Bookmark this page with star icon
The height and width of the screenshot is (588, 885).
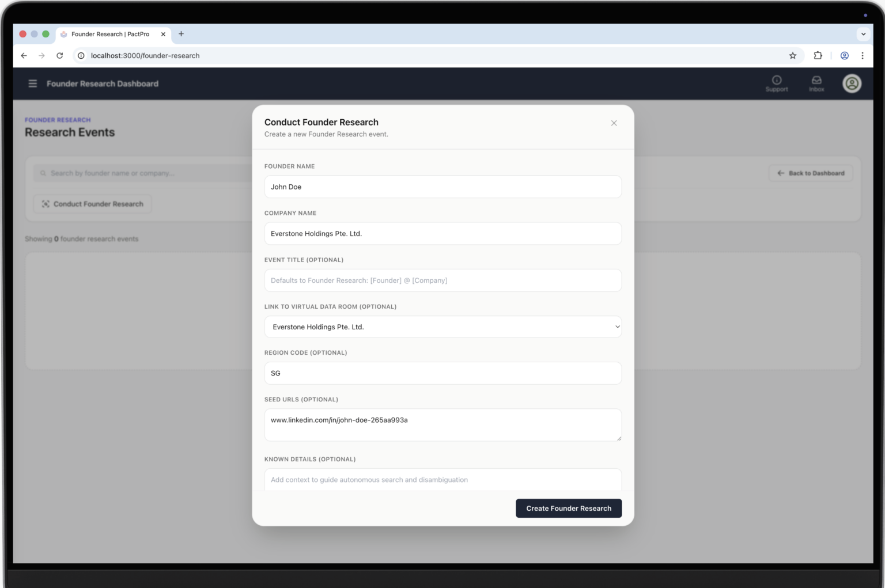click(x=793, y=56)
